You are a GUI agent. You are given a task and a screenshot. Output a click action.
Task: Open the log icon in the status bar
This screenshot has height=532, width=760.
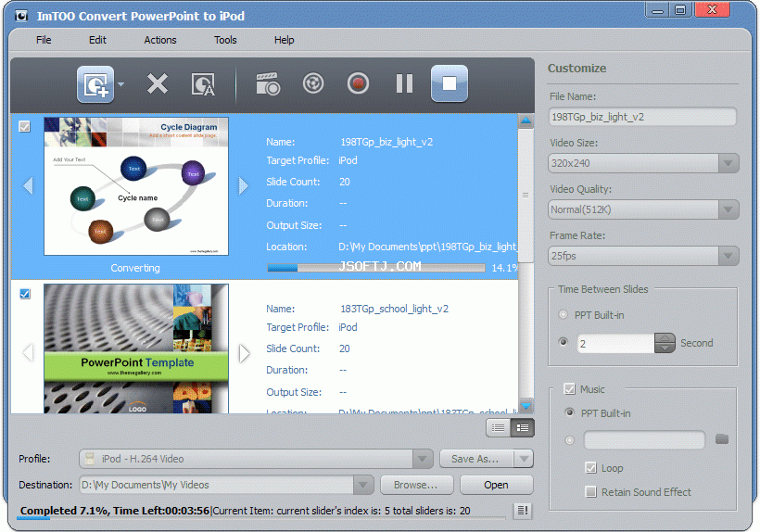(x=523, y=510)
